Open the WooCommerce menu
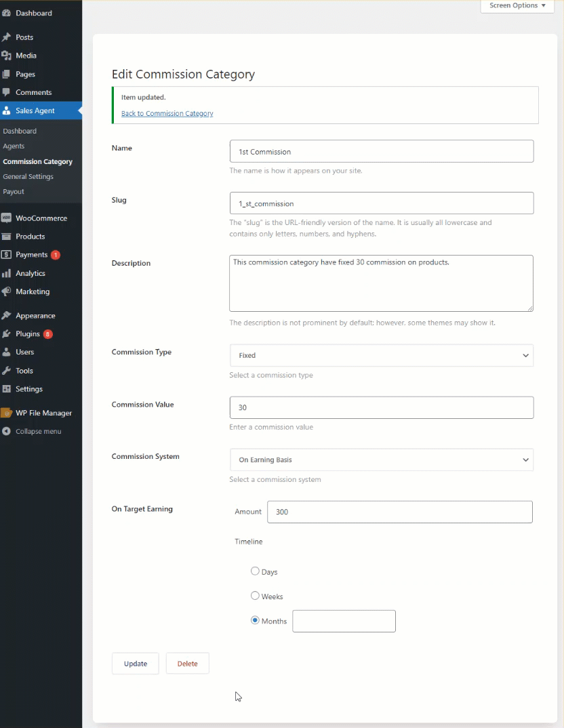This screenshot has width=564, height=728. (x=41, y=218)
